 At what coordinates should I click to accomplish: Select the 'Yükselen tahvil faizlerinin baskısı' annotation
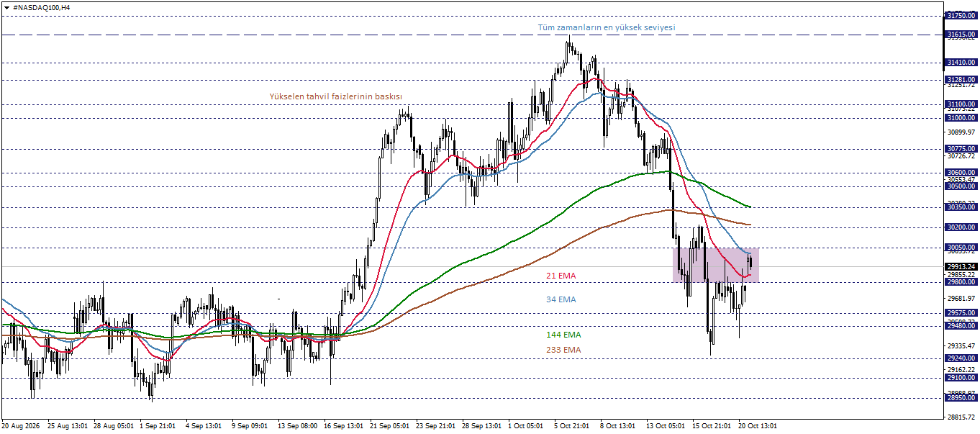pyautogui.click(x=335, y=96)
